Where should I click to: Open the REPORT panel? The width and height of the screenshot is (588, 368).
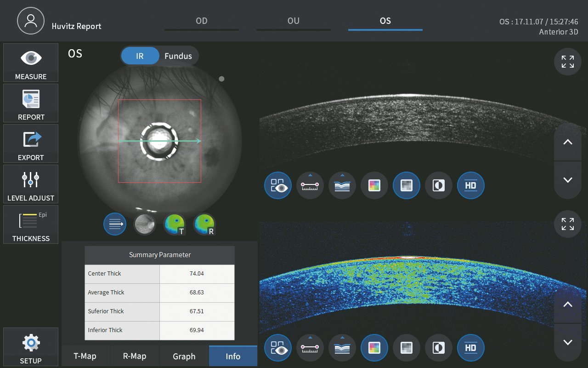tap(31, 103)
